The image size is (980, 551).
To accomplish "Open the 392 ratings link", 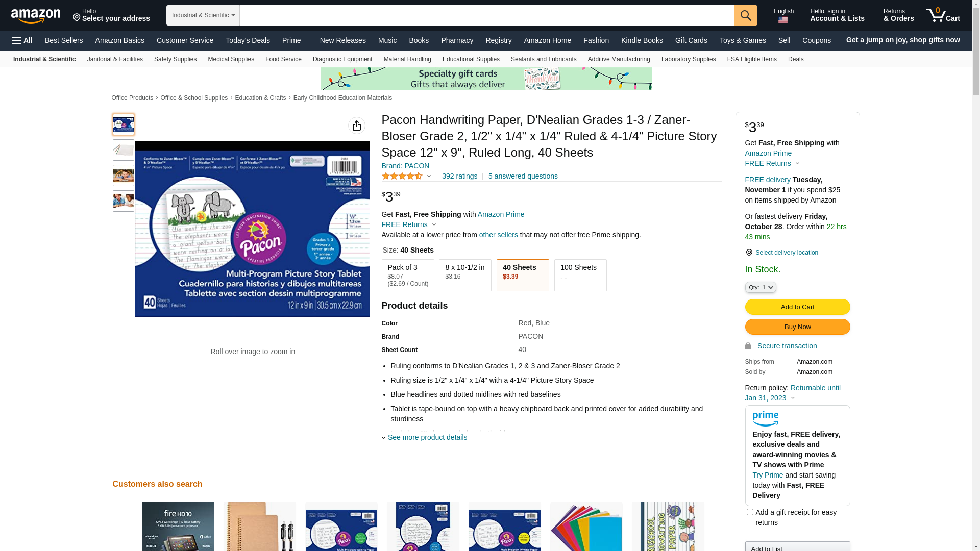I will 459,176.
